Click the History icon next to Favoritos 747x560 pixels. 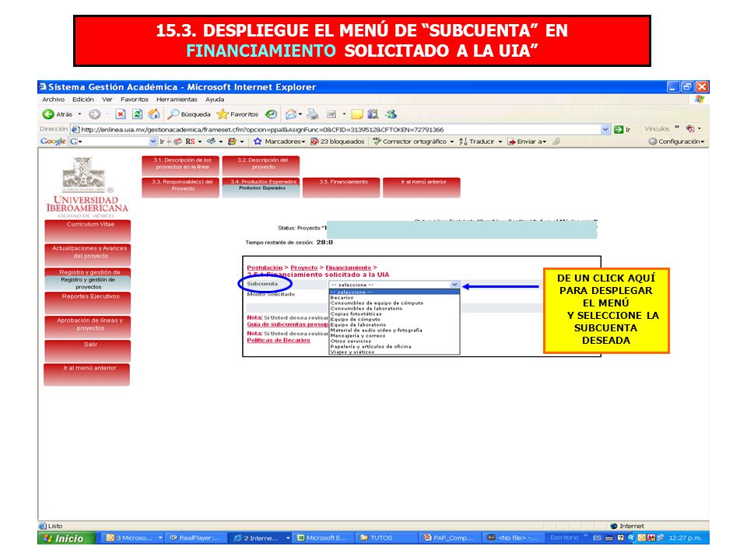pyautogui.click(x=271, y=114)
